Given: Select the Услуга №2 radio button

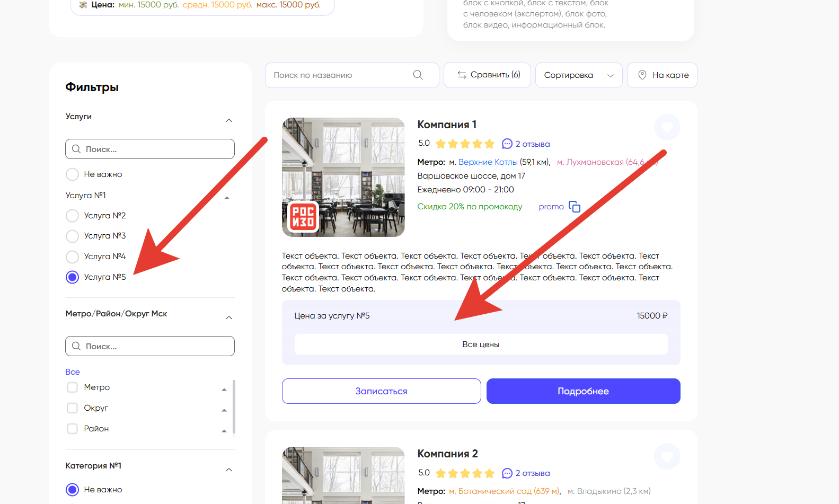Looking at the screenshot, I should pyautogui.click(x=72, y=216).
